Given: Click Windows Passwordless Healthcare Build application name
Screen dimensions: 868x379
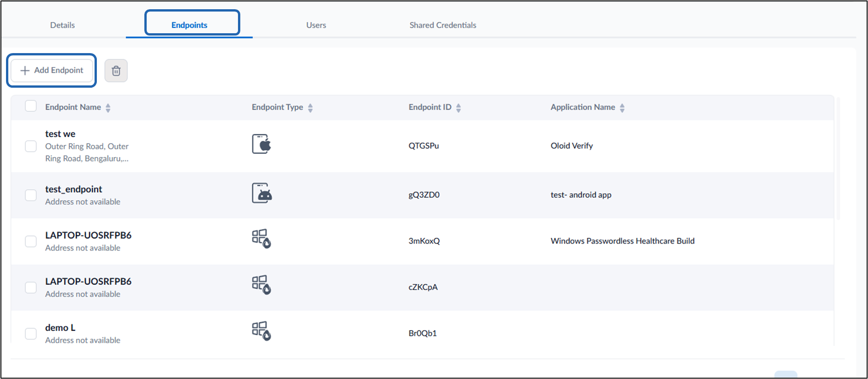Looking at the screenshot, I should [x=622, y=241].
